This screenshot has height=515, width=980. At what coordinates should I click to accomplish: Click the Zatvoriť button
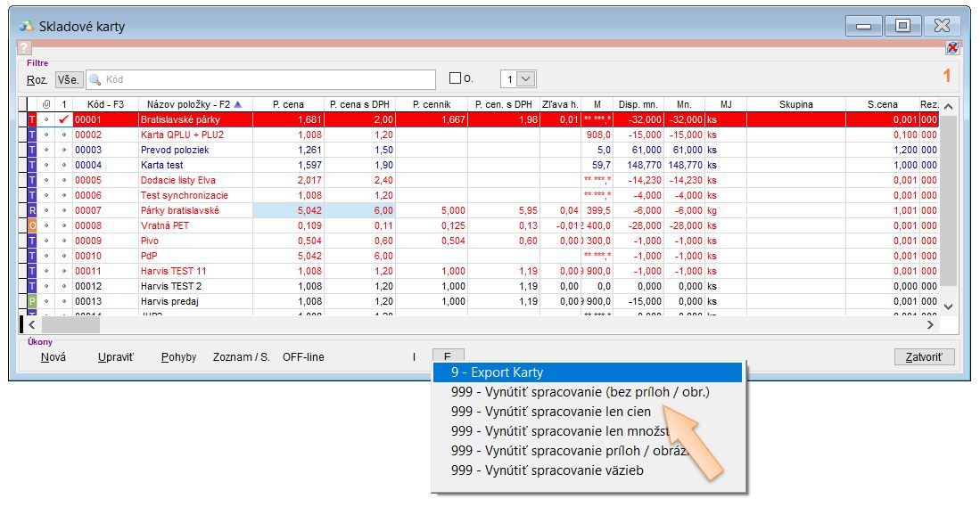click(x=924, y=357)
